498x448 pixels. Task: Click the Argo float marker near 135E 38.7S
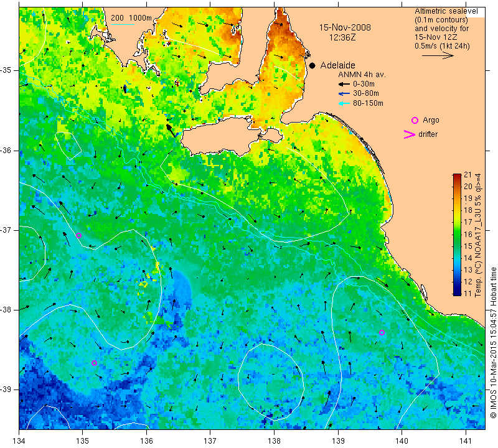94,363
